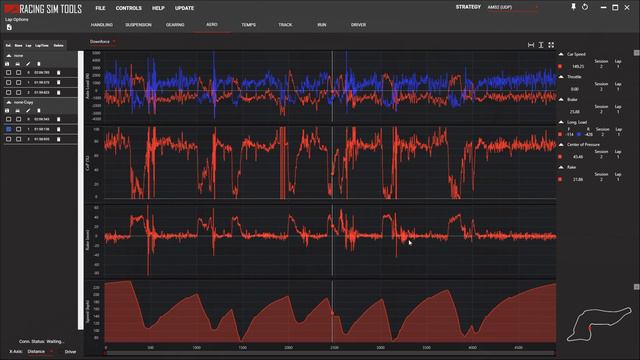The height and width of the screenshot is (360, 640).
Task: Collapse the Long. Load readout panel
Action: pyautogui.click(x=561, y=122)
